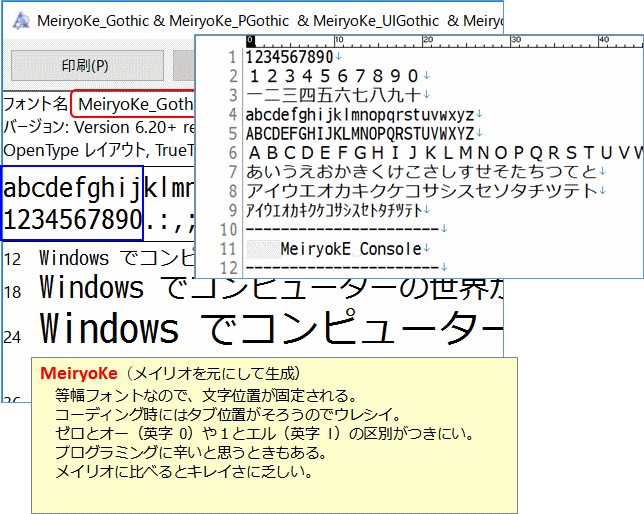Click editor line 9 half-width katakana
This screenshot has height=514, width=644.
[x=334, y=210]
